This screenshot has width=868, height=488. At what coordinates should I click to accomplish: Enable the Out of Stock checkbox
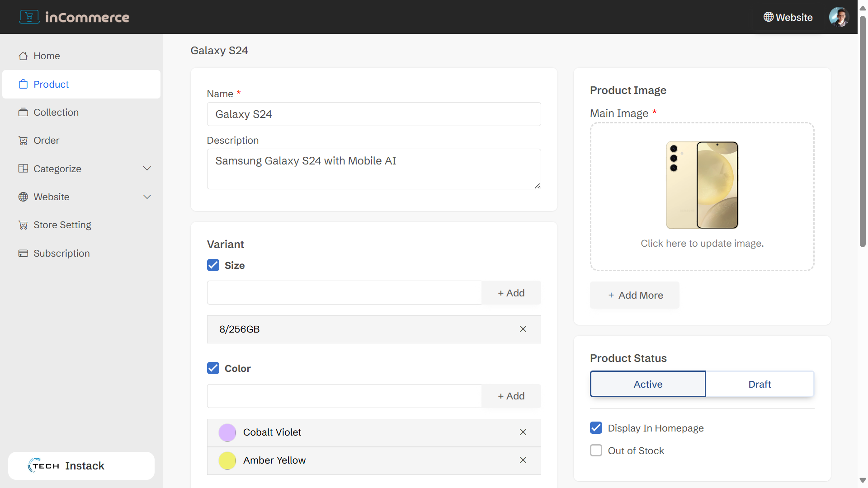(x=596, y=450)
